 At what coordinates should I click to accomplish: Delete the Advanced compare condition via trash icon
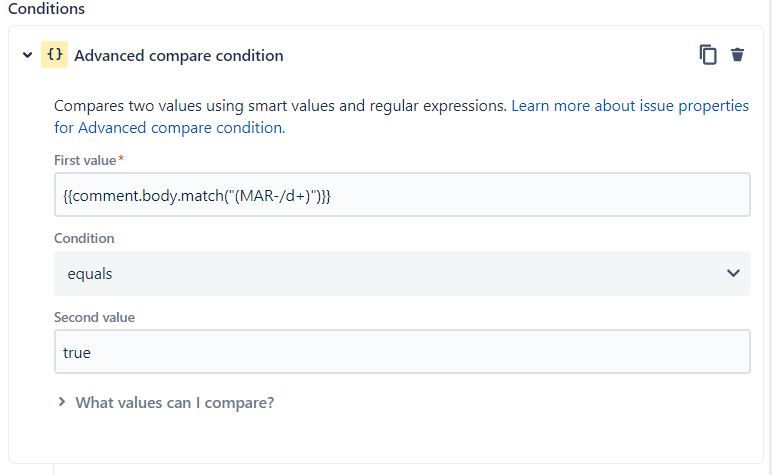738,55
